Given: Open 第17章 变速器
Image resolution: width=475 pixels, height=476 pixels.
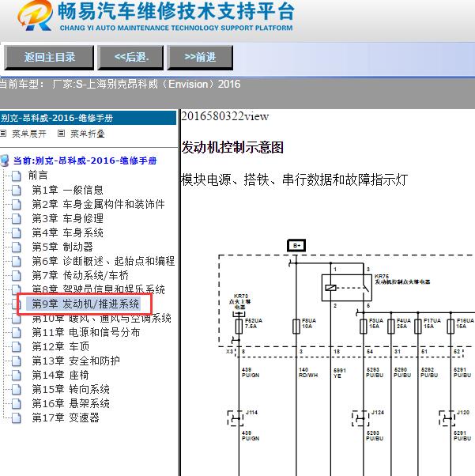Looking at the screenshot, I should pos(66,417).
